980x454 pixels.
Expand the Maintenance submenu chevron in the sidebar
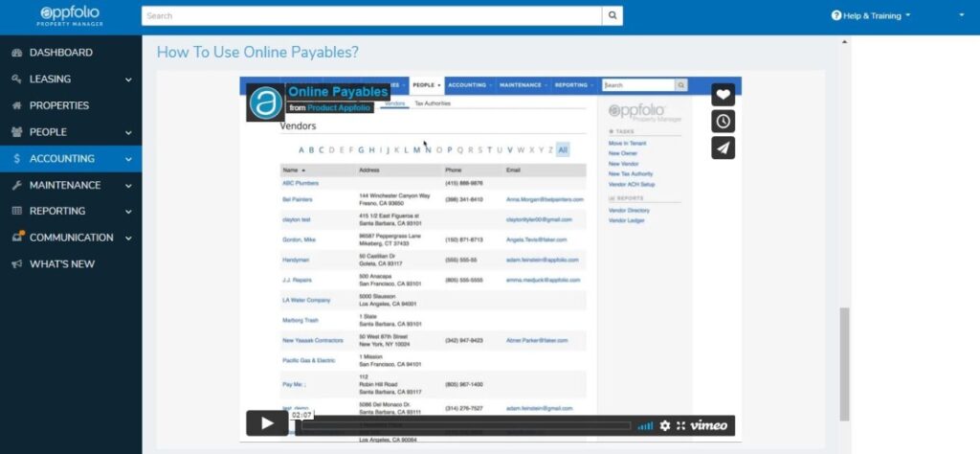pos(128,186)
